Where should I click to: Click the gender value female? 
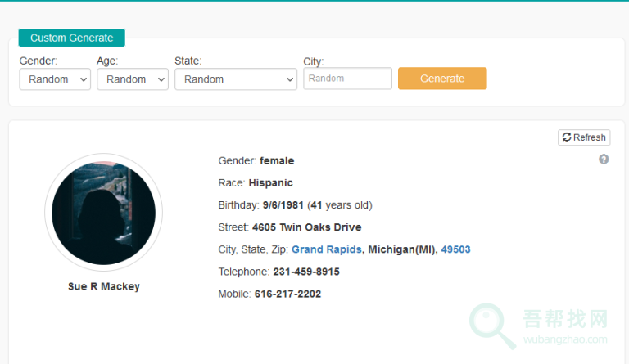[x=277, y=161]
